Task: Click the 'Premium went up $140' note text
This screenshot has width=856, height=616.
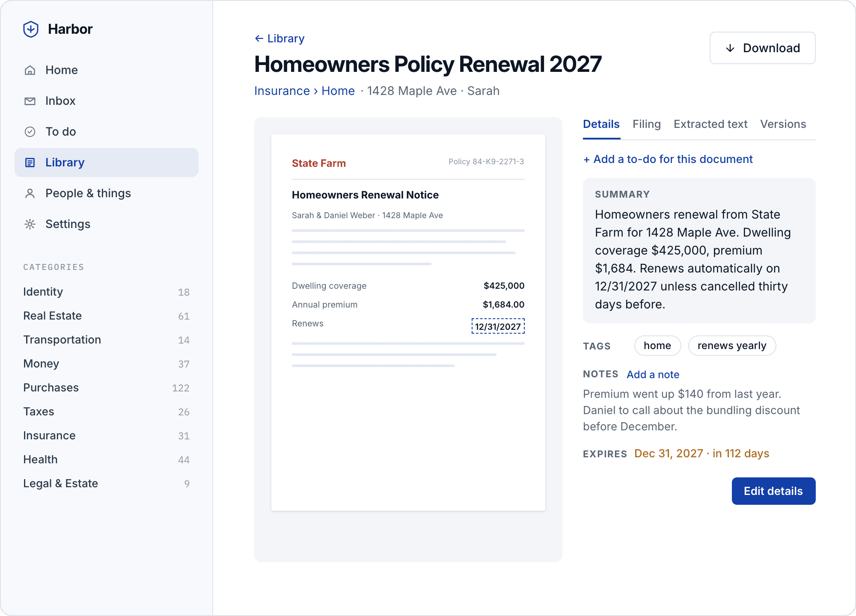Action: point(692,410)
